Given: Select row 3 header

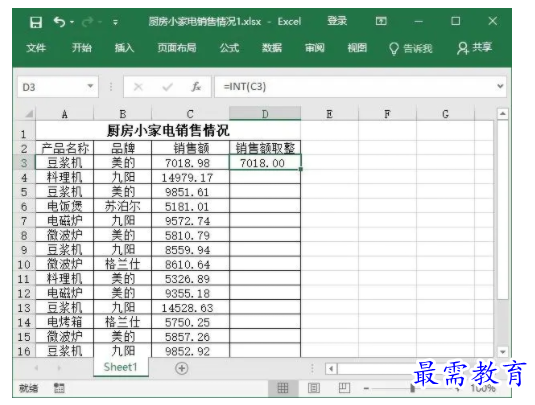Looking at the screenshot, I should coord(24,162).
